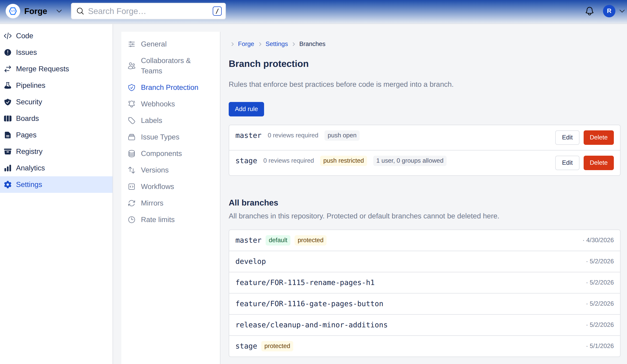This screenshot has width=627, height=364.
Task: Click '1 user, 0 groups allowed' badge
Action: tap(410, 161)
